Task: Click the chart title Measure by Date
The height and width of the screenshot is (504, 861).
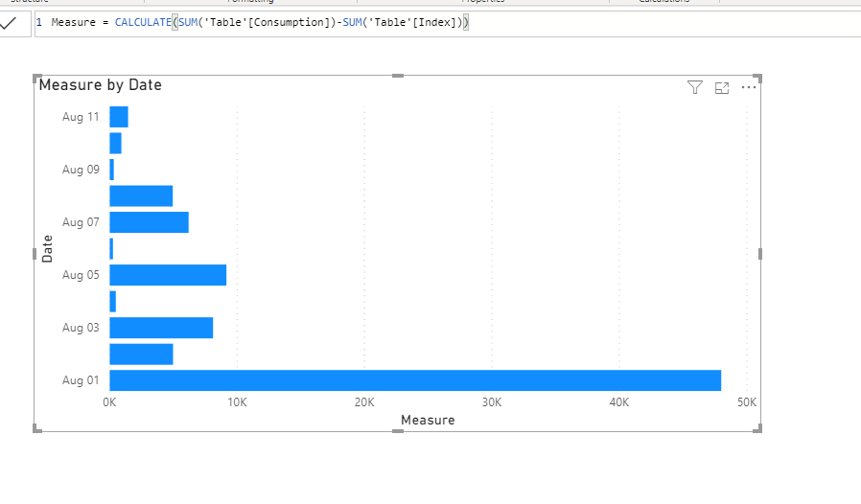Action: (101, 85)
